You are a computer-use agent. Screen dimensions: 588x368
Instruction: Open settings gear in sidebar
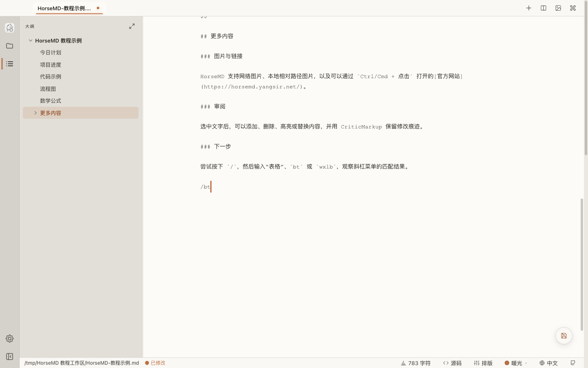tap(10, 339)
